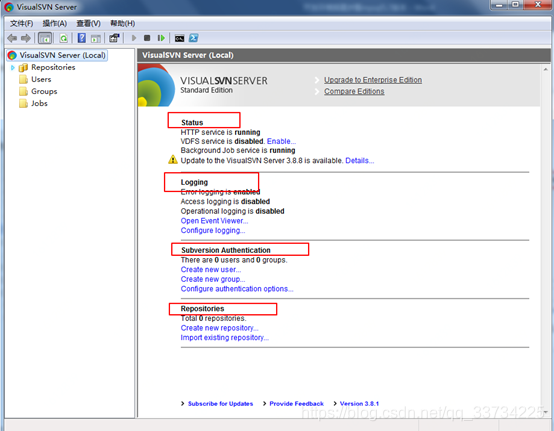The height and width of the screenshot is (431, 554).
Task: Open Event Viewer link
Action: (x=214, y=221)
